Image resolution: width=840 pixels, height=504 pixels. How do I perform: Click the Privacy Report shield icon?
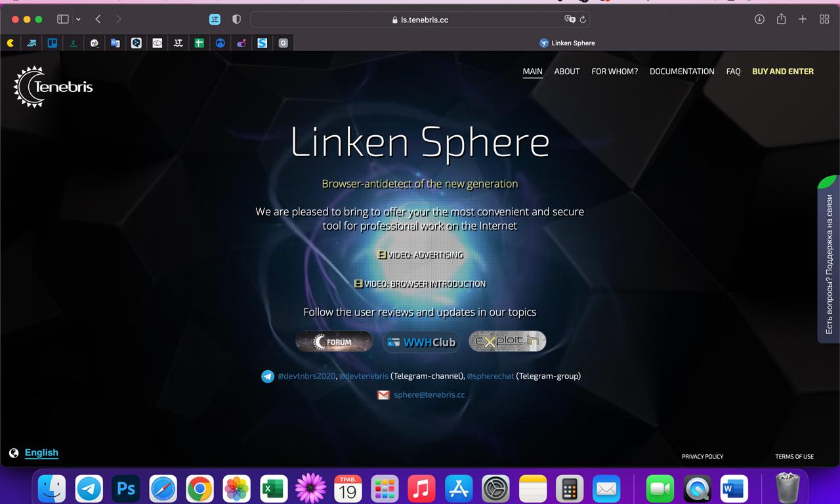pos(236,19)
